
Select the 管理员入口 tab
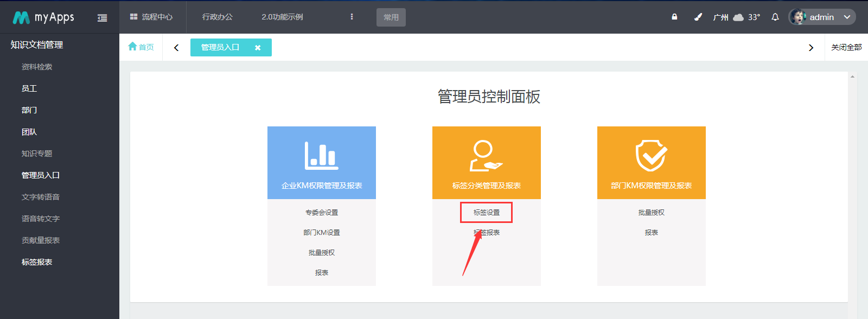pyautogui.click(x=220, y=47)
